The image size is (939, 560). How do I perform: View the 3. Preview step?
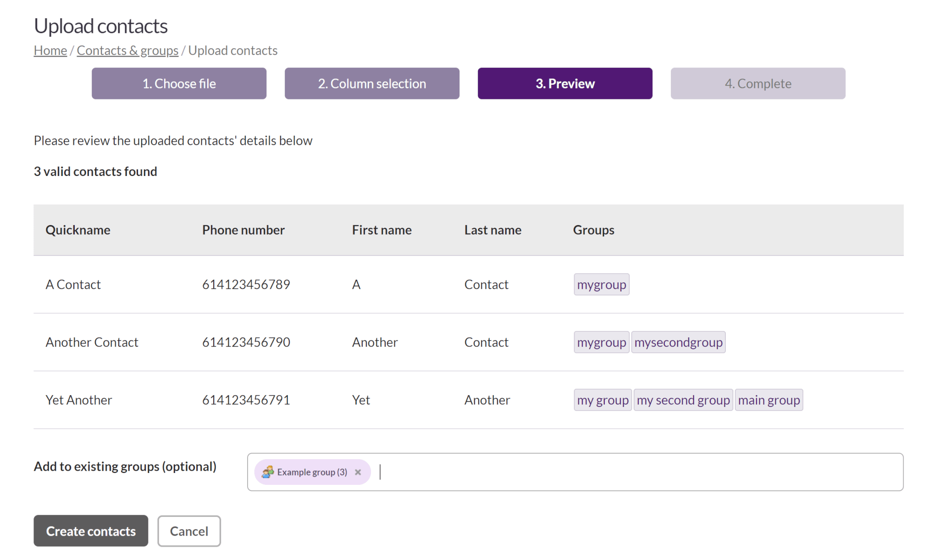(x=565, y=83)
